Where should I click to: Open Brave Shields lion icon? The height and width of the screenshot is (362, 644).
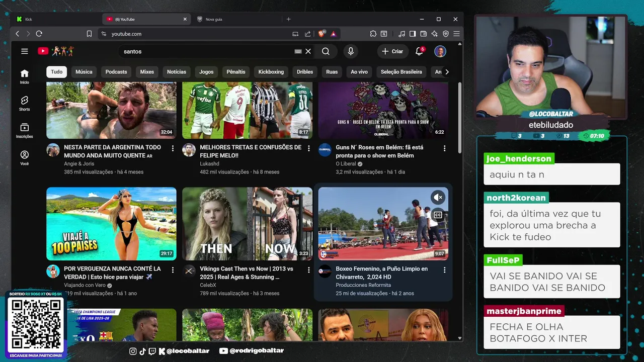[321, 34]
